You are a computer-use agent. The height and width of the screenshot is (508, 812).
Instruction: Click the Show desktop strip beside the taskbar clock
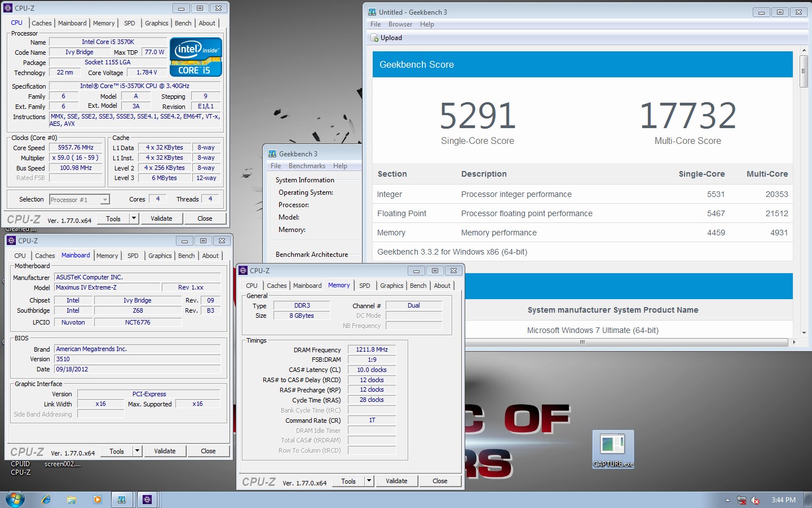tap(807, 500)
